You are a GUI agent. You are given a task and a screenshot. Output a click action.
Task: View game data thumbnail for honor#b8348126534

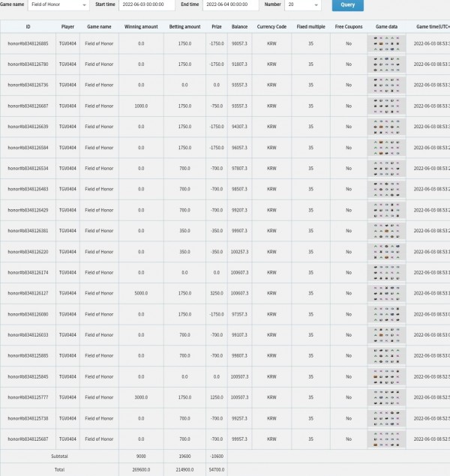(x=386, y=168)
